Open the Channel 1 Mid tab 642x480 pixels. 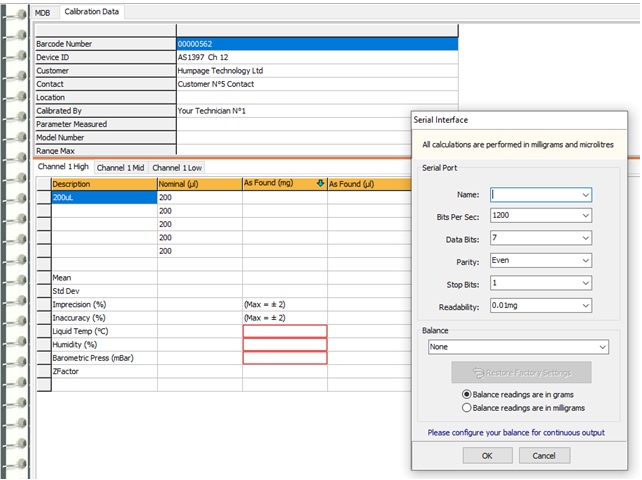(120, 168)
